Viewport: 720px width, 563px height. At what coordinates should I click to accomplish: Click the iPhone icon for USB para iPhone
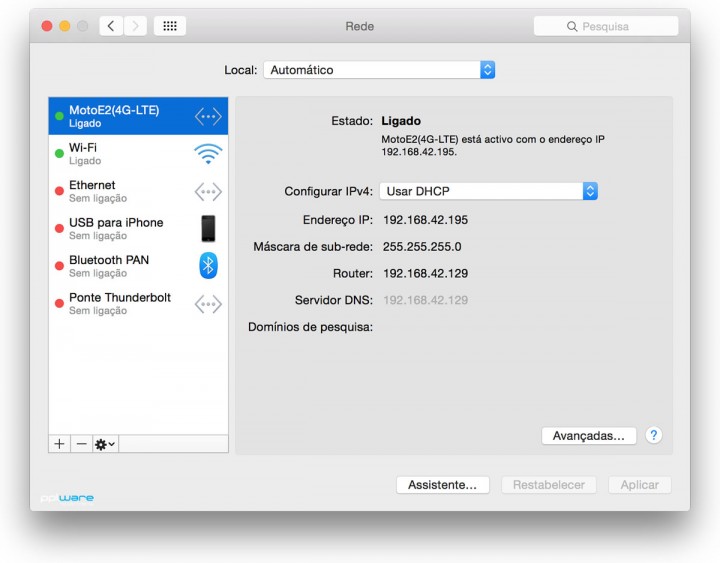click(208, 228)
